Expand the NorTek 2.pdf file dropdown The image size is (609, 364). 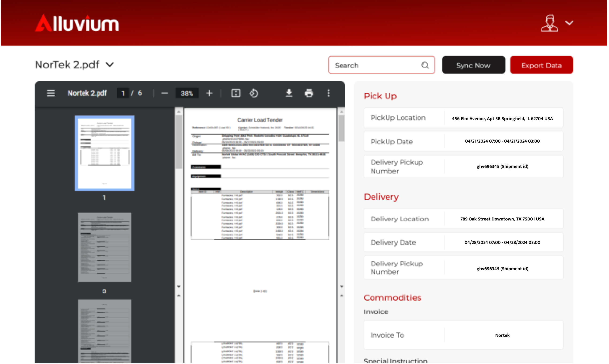[x=110, y=64]
